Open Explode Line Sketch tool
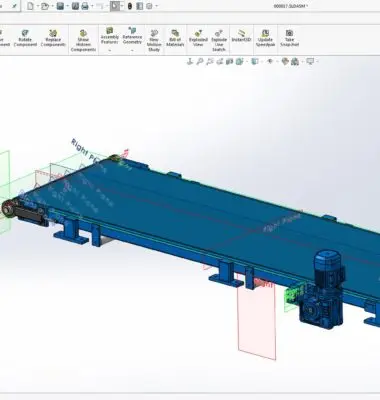Viewport: 380px width, 400px height. point(219,40)
